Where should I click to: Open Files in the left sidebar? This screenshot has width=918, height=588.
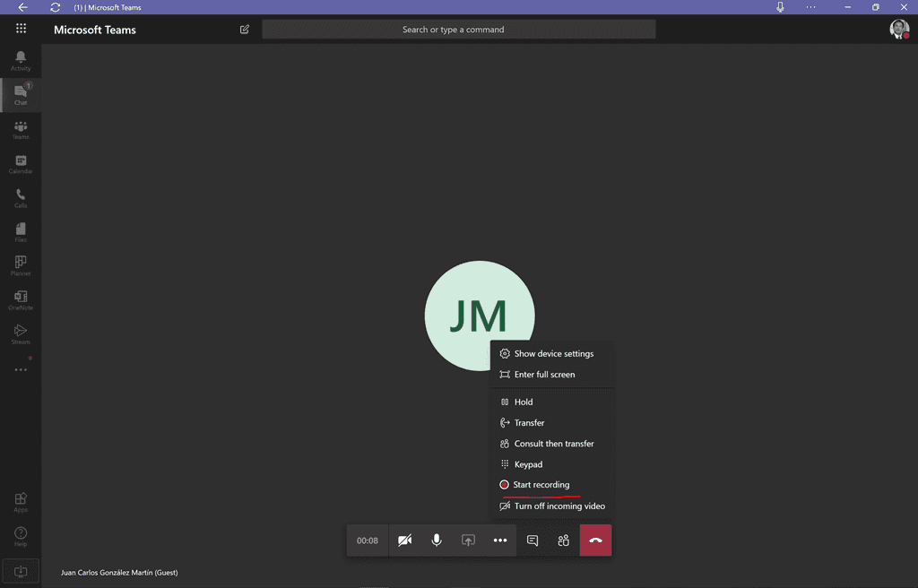20,232
